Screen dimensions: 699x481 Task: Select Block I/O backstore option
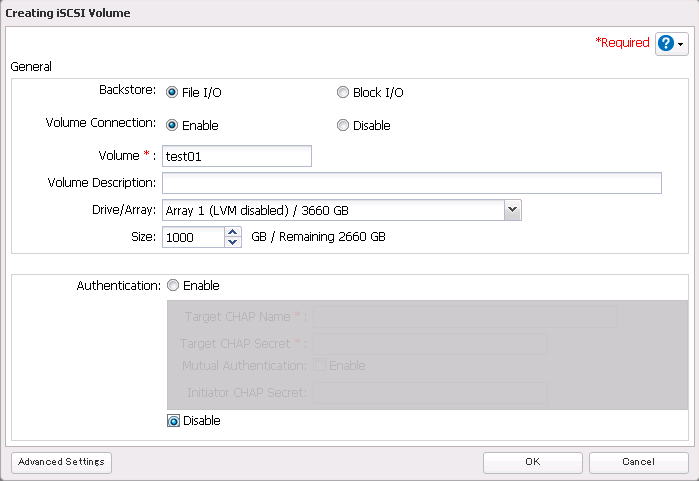[x=343, y=92]
